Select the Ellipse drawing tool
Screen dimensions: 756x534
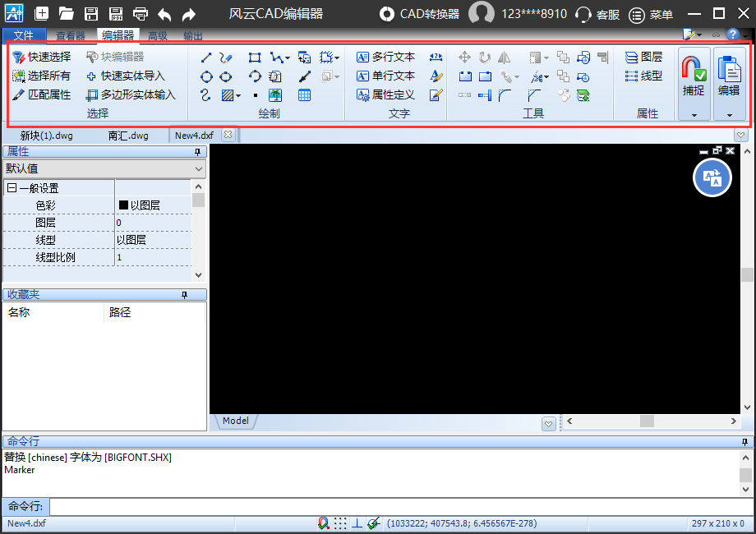tap(226, 76)
